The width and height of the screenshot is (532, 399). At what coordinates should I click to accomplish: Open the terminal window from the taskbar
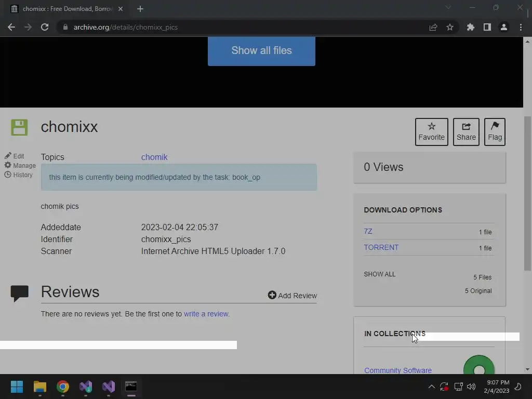(x=131, y=387)
